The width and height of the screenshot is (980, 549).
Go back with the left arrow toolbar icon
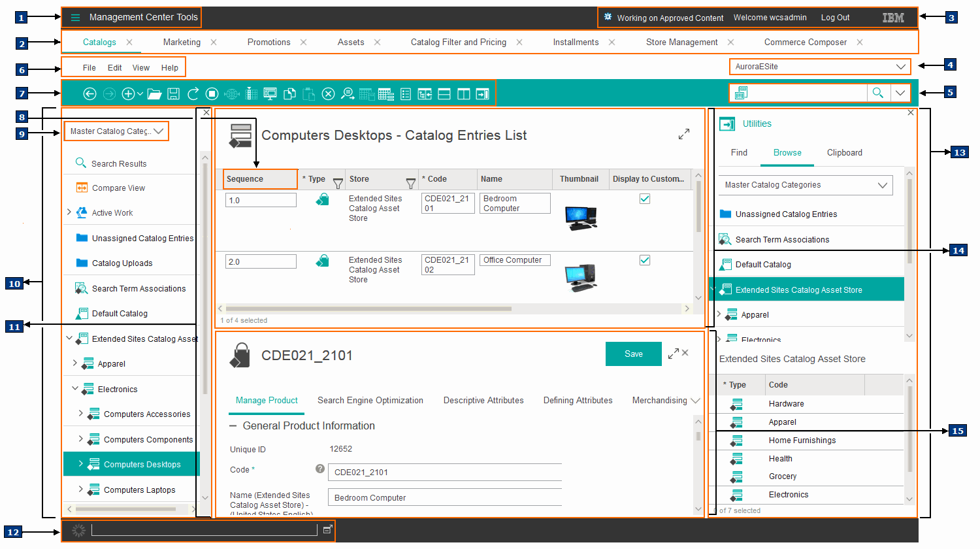click(x=90, y=94)
